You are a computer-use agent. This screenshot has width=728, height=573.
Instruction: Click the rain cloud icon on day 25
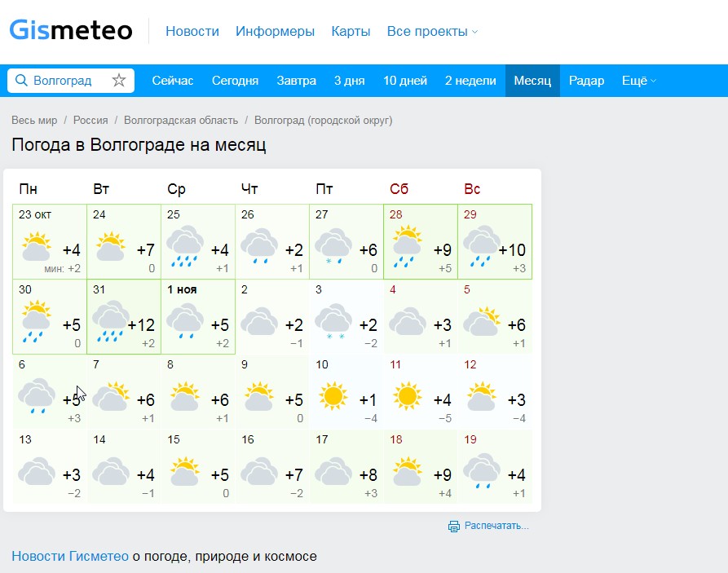pyautogui.click(x=185, y=247)
